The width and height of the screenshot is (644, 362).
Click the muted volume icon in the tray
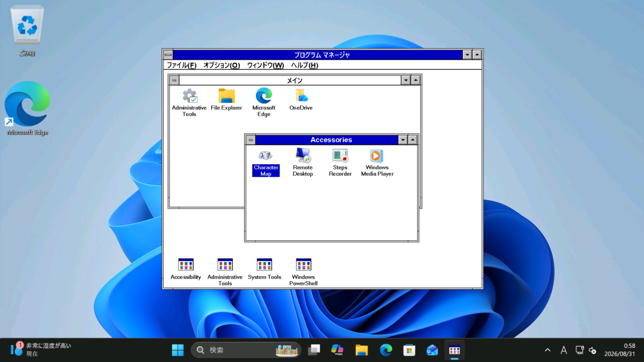coord(592,350)
